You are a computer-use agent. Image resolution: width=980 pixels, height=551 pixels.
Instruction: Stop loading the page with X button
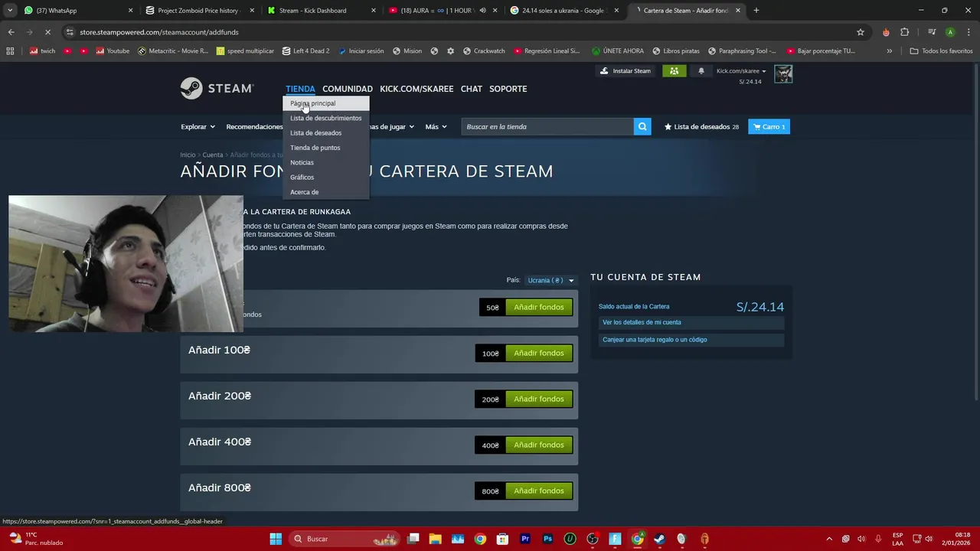click(47, 32)
